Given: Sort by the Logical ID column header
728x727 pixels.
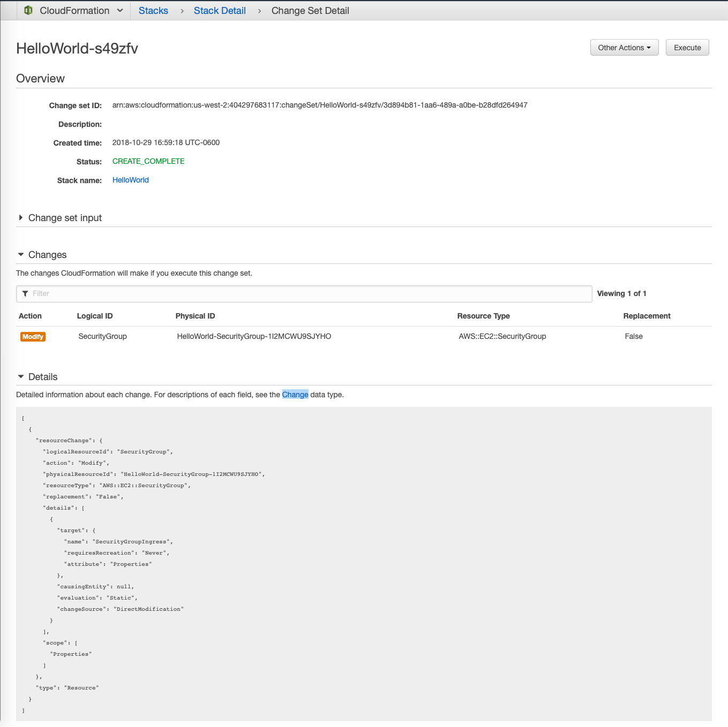Looking at the screenshot, I should coord(95,316).
